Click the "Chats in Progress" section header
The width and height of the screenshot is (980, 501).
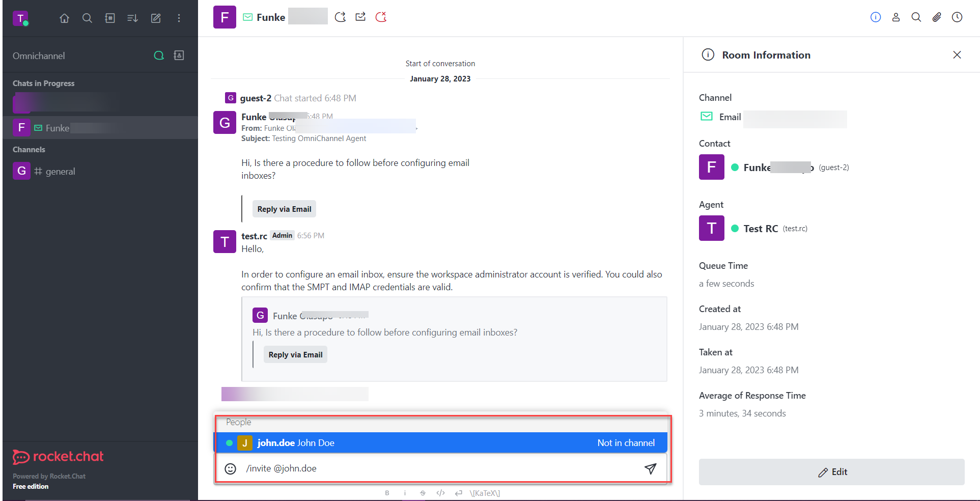(43, 83)
